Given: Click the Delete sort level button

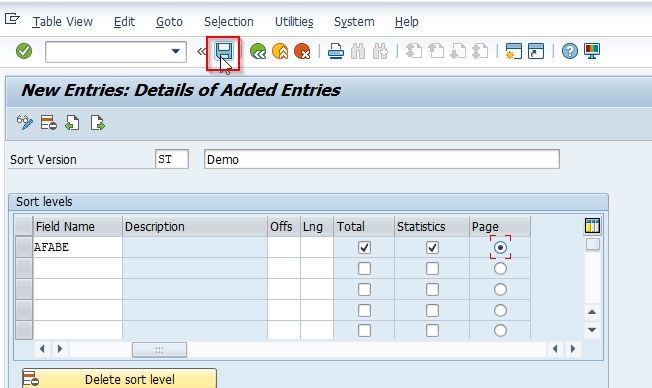Looking at the screenshot, I should coord(119,378).
